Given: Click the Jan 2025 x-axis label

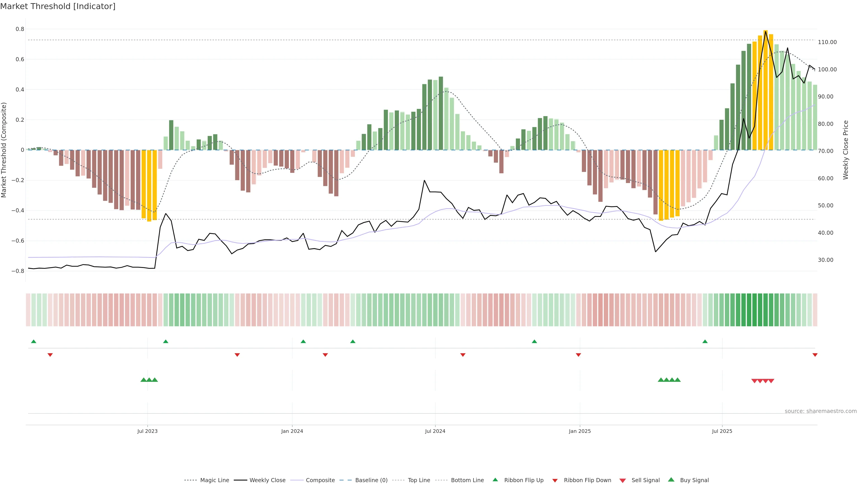Looking at the screenshot, I should click(x=580, y=431).
